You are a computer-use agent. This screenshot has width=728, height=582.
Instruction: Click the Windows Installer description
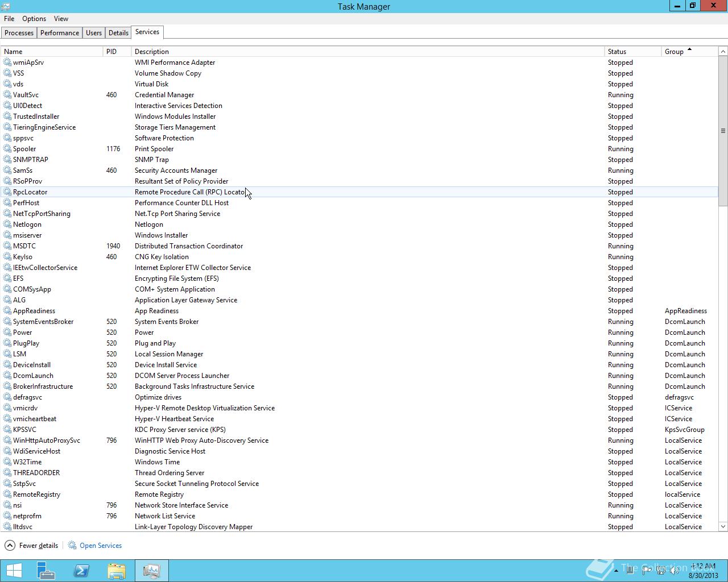coord(161,235)
